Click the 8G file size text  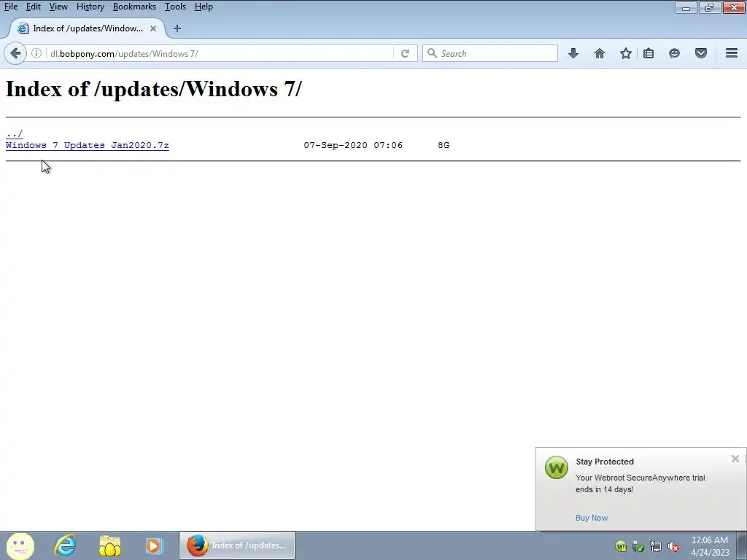click(444, 145)
